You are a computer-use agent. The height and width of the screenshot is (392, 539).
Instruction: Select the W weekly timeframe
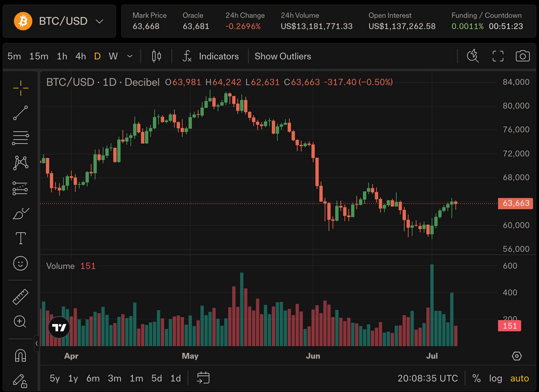[x=113, y=56]
